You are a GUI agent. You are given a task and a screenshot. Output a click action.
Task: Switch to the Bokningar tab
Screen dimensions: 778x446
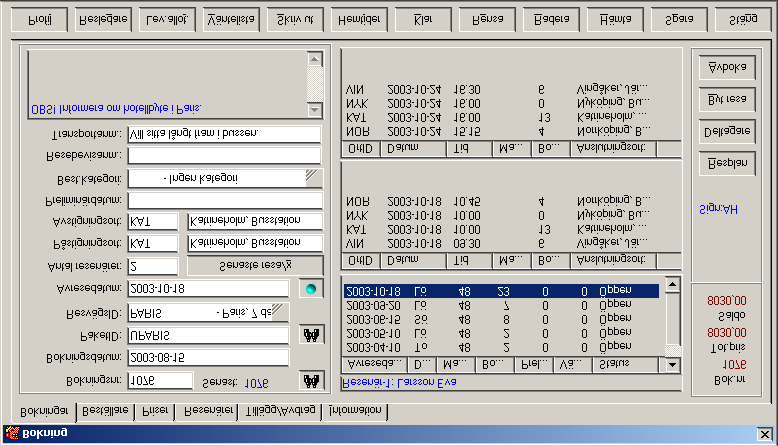pyautogui.click(x=45, y=412)
